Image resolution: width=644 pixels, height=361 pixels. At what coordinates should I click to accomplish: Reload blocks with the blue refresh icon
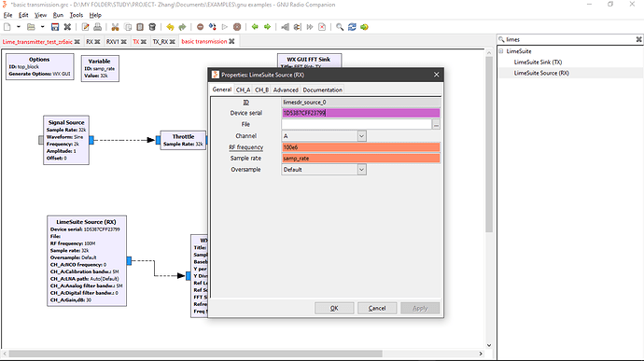[x=352, y=27]
